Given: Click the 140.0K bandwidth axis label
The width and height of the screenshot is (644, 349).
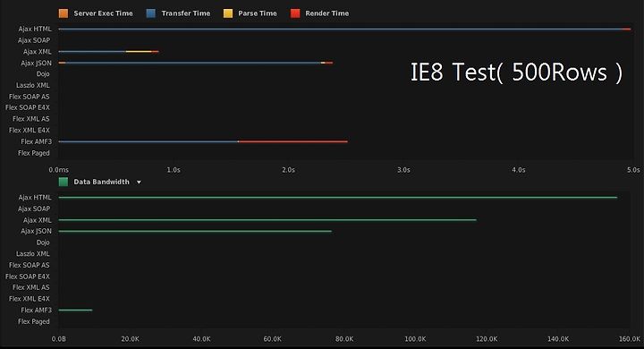Looking at the screenshot, I should pos(558,339).
